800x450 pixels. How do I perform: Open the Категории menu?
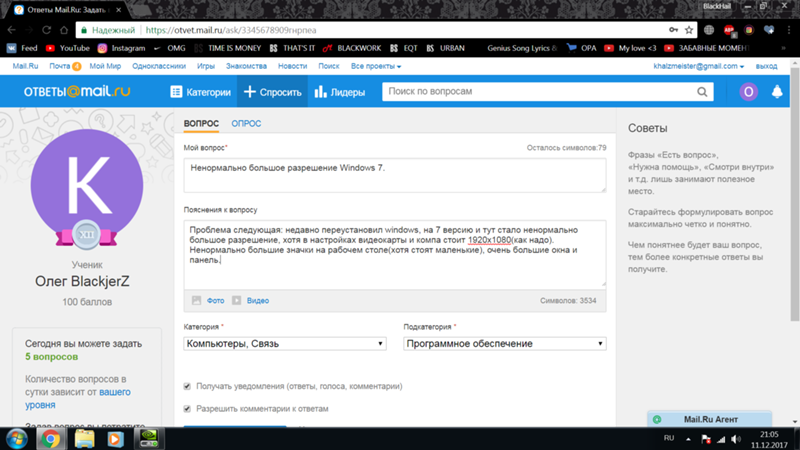click(201, 92)
